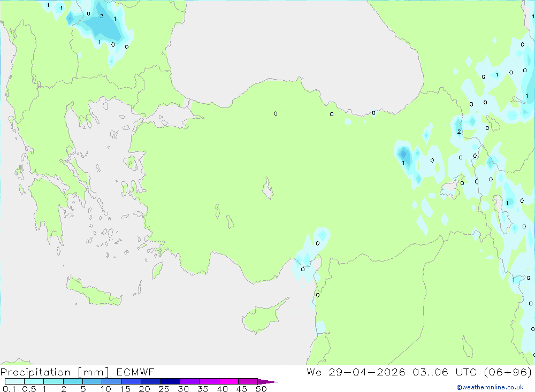
Task: Click the map value "3" over the Balkans
Action: [x=102, y=16]
